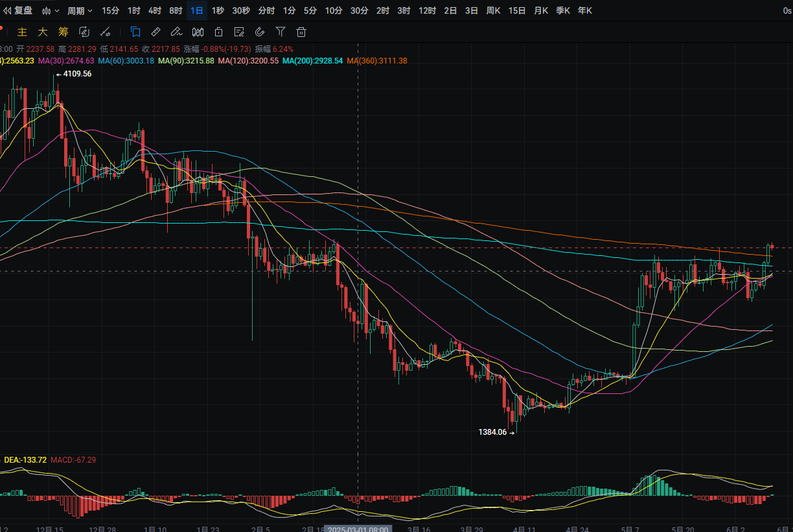This screenshot has width=793, height=532.
Task: Switch to the 1时 timeframe
Action: [133, 10]
